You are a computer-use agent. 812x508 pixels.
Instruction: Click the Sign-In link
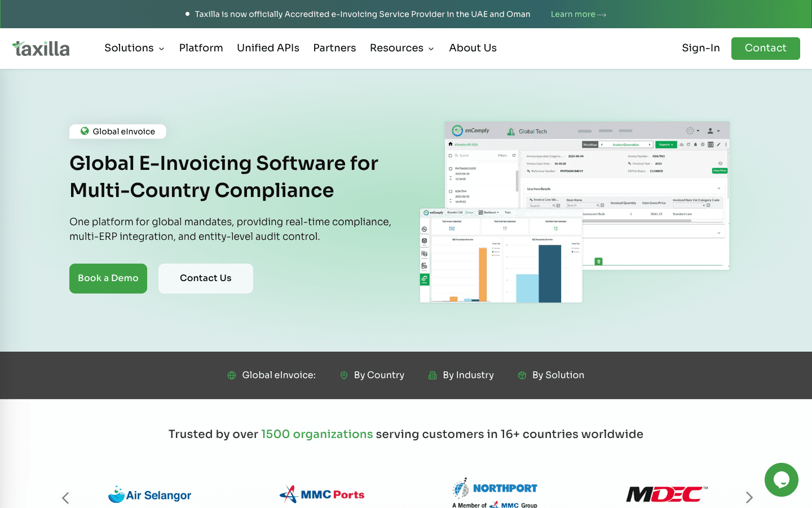pos(701,48)
